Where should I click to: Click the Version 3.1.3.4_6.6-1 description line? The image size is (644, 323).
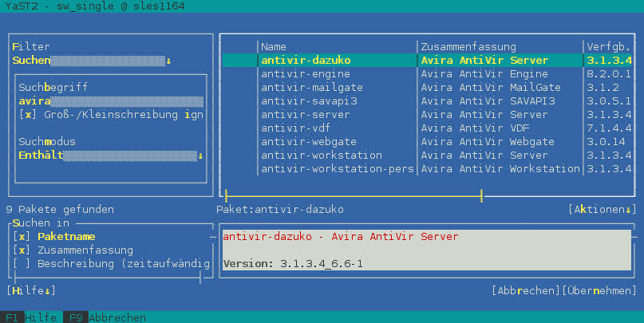tap(293, 263)
